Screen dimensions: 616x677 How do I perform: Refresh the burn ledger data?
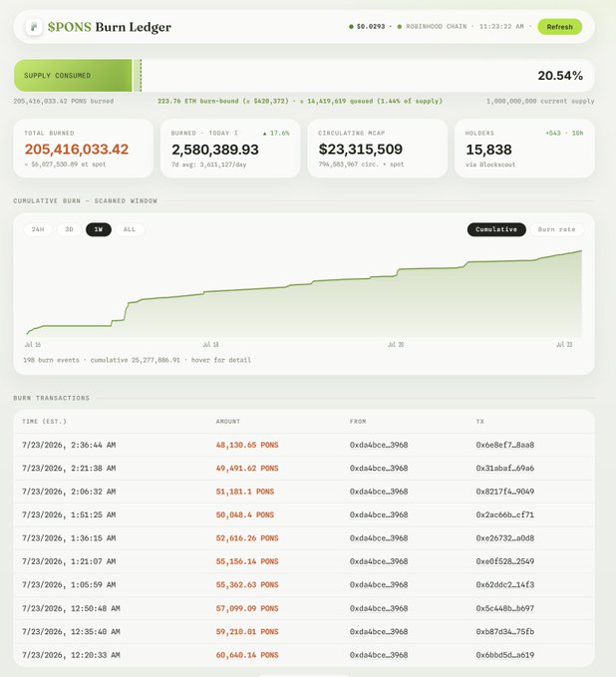tap(559, 27)
